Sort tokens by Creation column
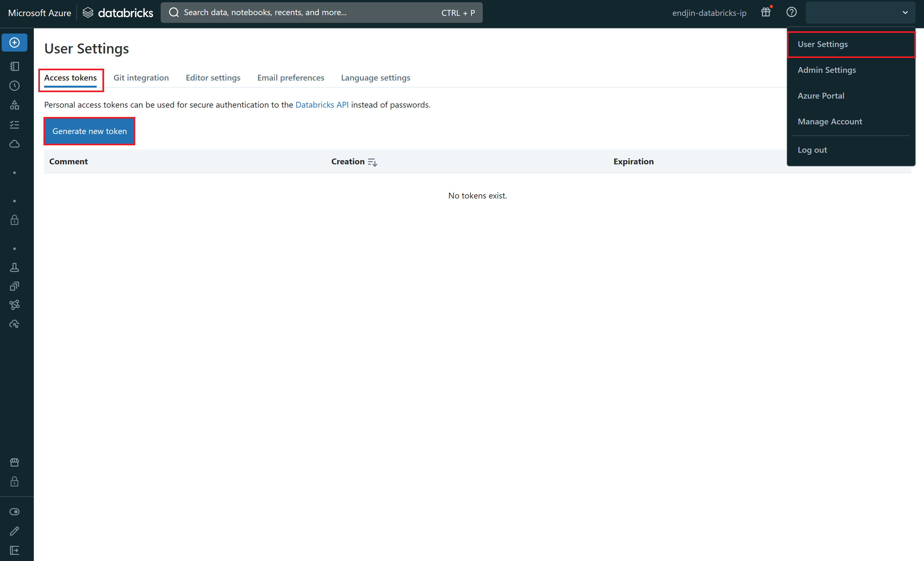The image size is (924, 561). pos(373,161)
